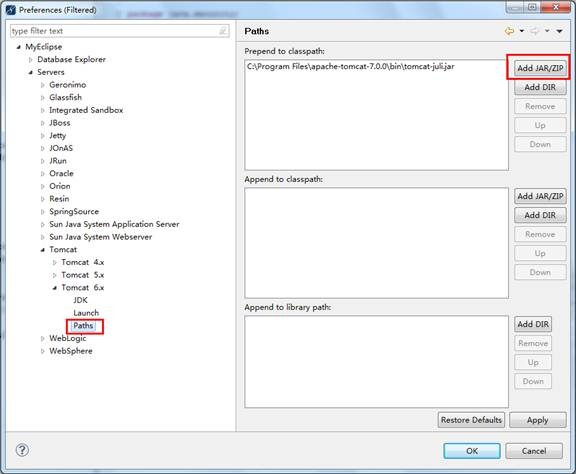Viewport: 576px width, 474px height.
Task: Expand the JBoss server node
Action: click(43, 123)
